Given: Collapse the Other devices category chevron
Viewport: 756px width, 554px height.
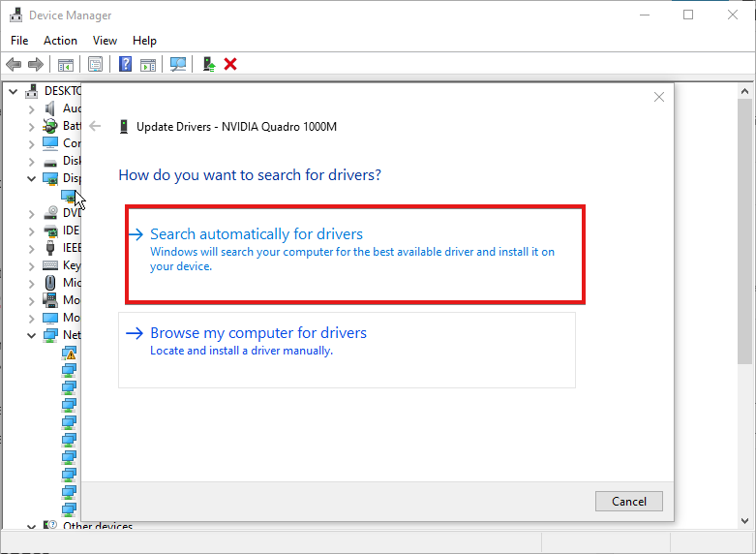Looking at the screenshot, I should pos(31,527).
